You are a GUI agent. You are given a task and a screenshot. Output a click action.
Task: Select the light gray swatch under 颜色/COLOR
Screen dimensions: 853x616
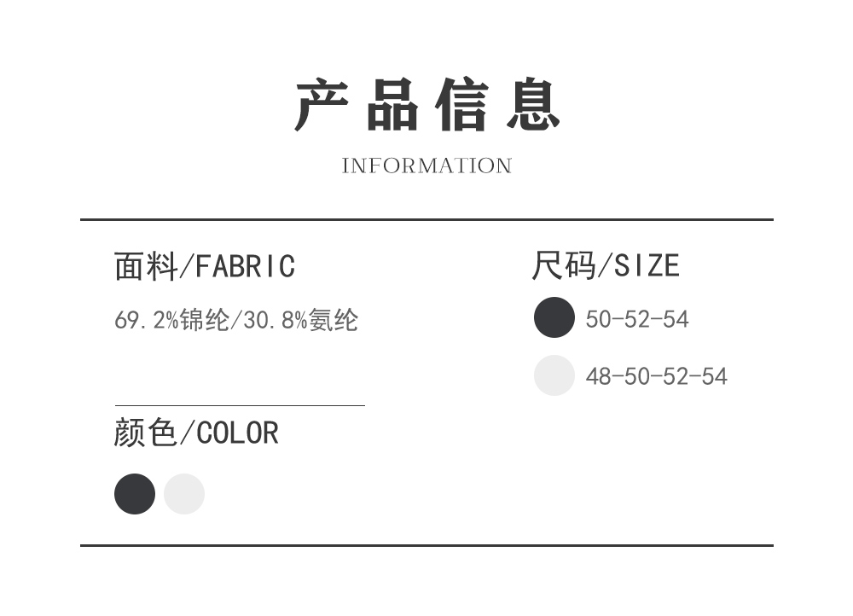(184, 494)
